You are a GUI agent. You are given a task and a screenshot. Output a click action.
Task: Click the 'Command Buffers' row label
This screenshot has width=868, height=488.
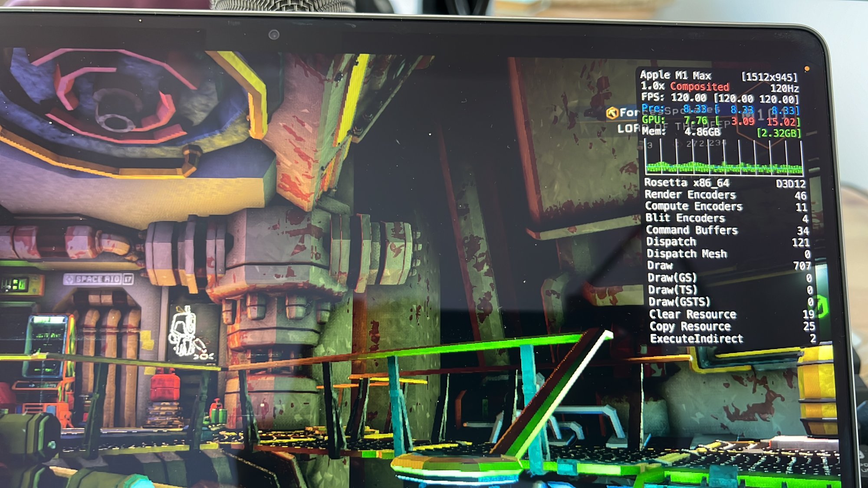692,230
